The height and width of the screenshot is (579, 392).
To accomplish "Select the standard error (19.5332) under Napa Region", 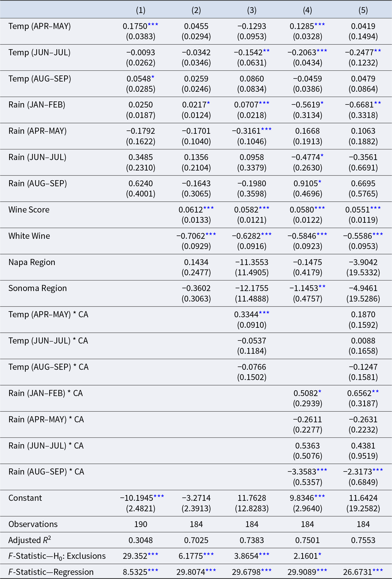I will 363,273.
